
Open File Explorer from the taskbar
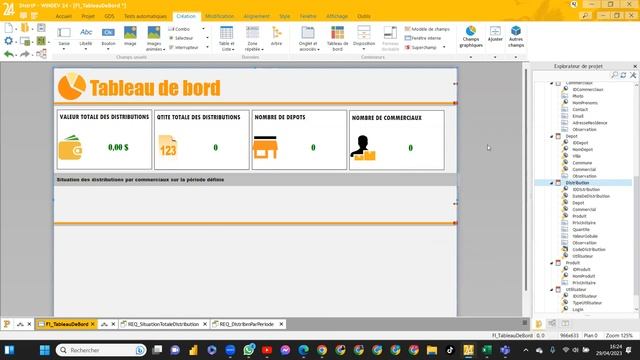click(x=432, y=350)
